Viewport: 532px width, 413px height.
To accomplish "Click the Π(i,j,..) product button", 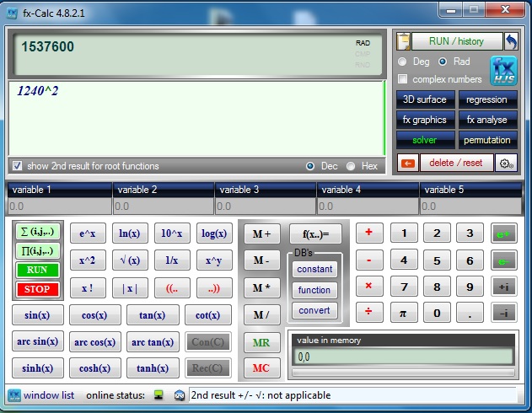I will pyautogui.click(x=37, y=251).
